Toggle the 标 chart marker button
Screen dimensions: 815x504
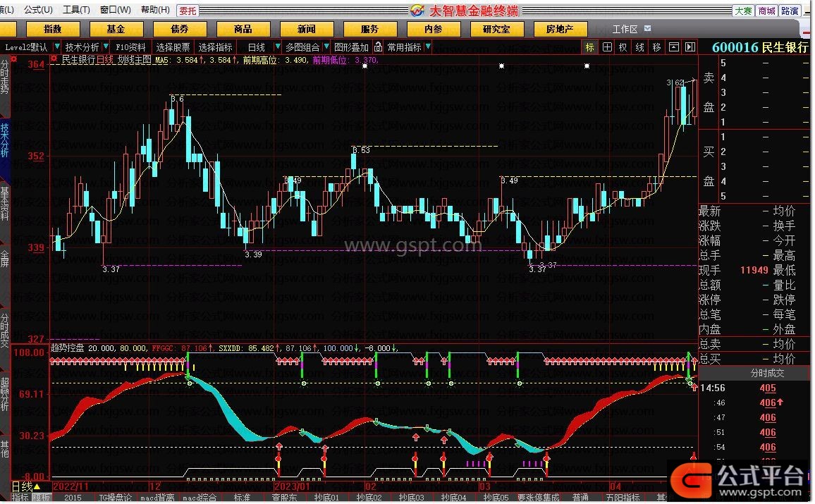point(589,47)
